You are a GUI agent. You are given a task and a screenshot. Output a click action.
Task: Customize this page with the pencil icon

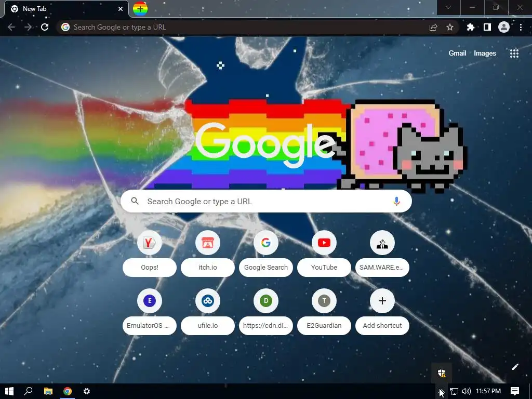[x=515, y=367]
